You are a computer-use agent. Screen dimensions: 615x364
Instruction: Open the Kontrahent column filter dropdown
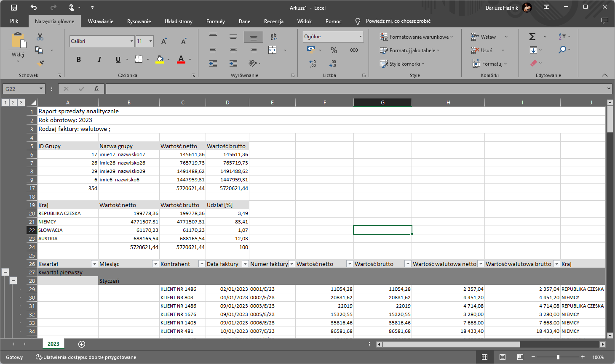pyautogui.click(x=201, y=264)
